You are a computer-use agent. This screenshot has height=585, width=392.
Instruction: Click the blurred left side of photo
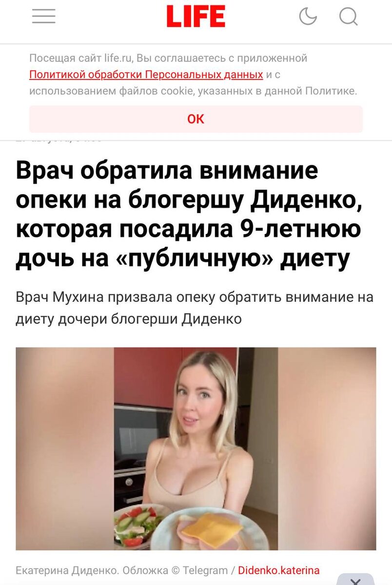coord(65,448)
